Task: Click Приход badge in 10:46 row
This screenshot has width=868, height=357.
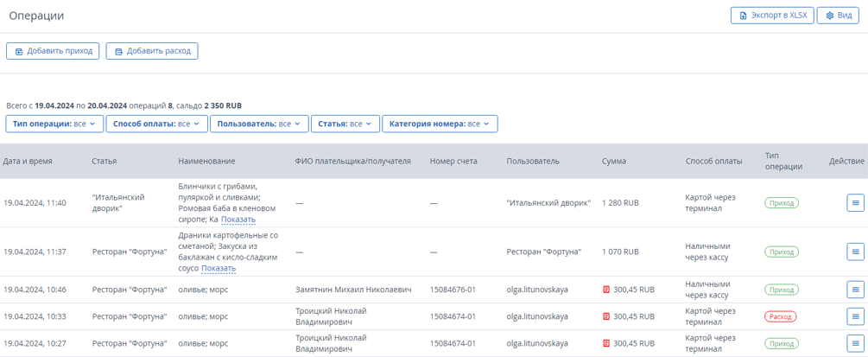Action: (x=782, y=290)
